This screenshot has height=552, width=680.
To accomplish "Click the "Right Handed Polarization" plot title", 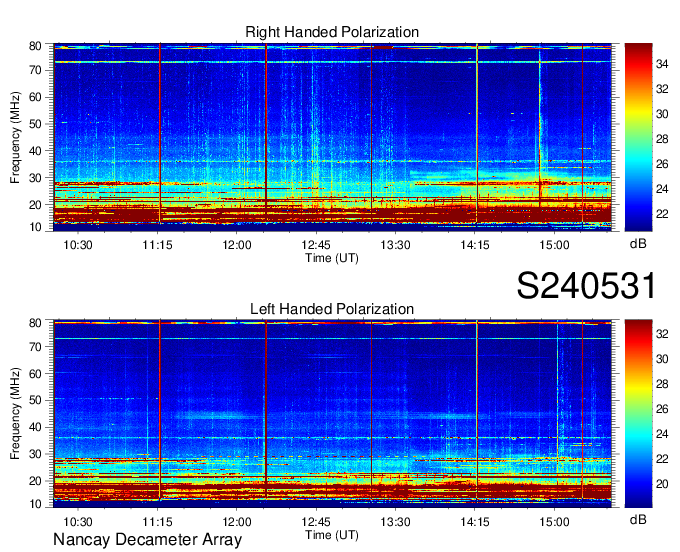I will pyautogui.click(x=332, y=32).
